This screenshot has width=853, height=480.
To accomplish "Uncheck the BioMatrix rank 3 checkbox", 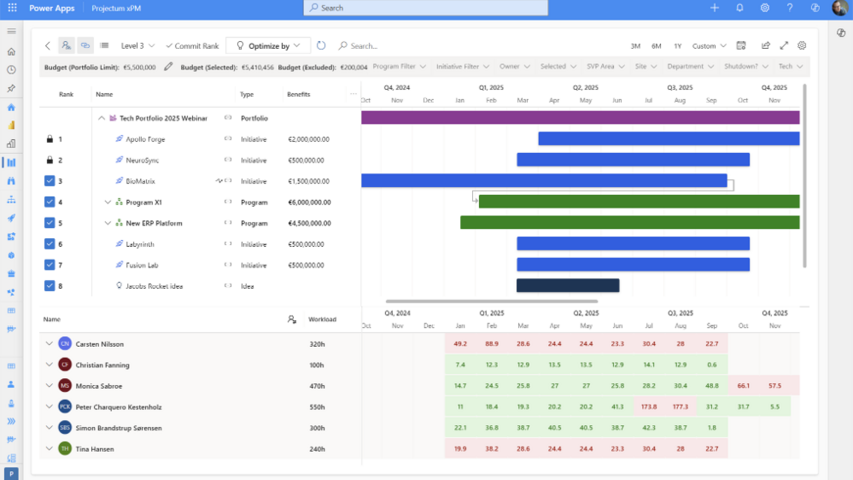I will 50,181.
